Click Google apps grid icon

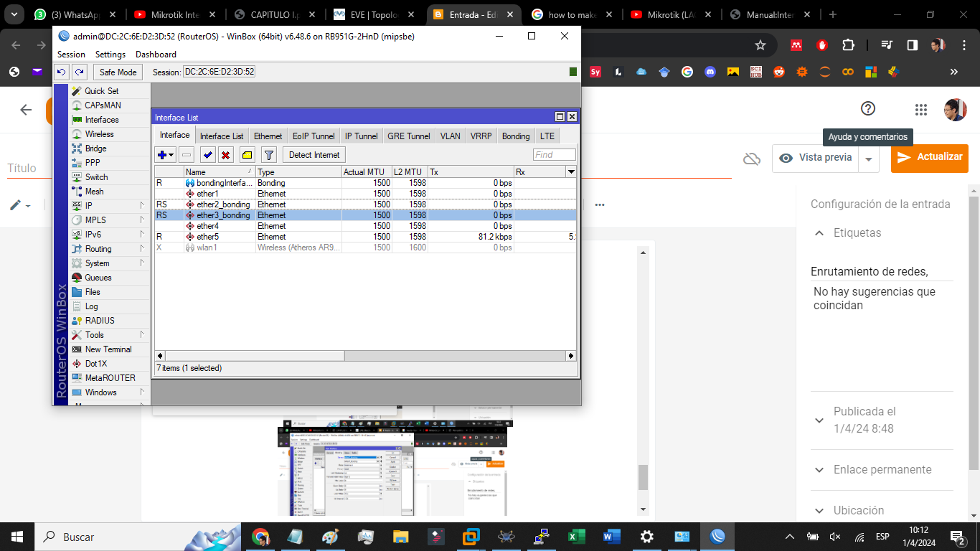tap(921, 109)
